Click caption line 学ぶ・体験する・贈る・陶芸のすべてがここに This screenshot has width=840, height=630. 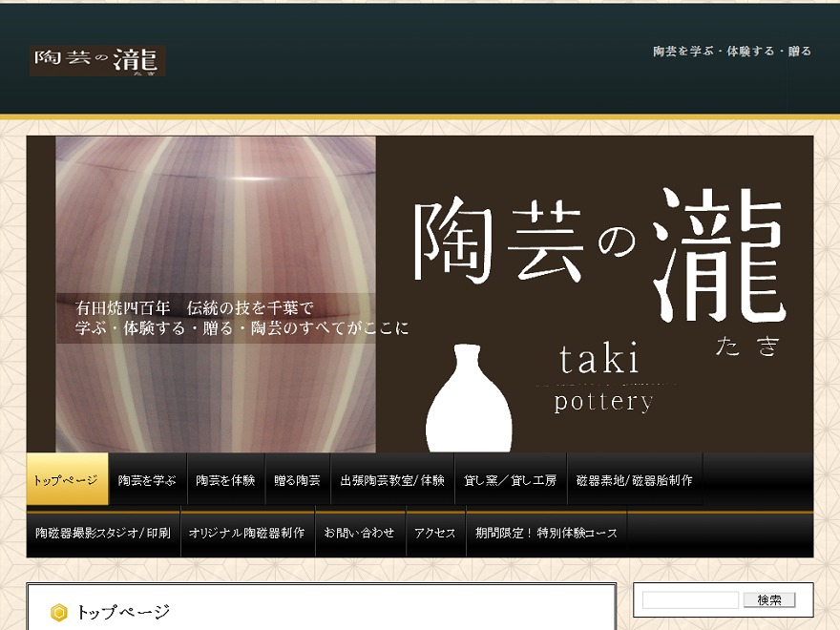pyautogui.click(x=241, y=327)
